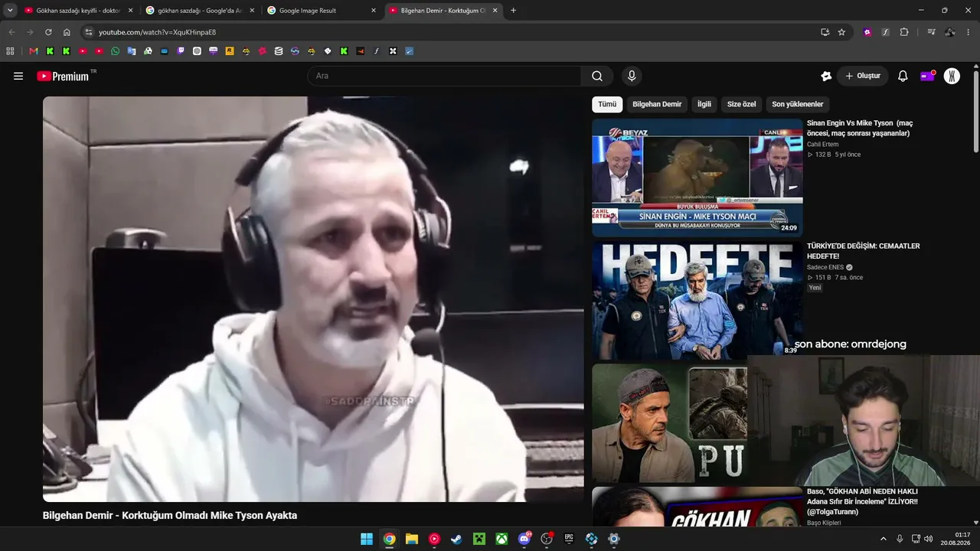Open YouTube notifications bell

pos(903,76)
